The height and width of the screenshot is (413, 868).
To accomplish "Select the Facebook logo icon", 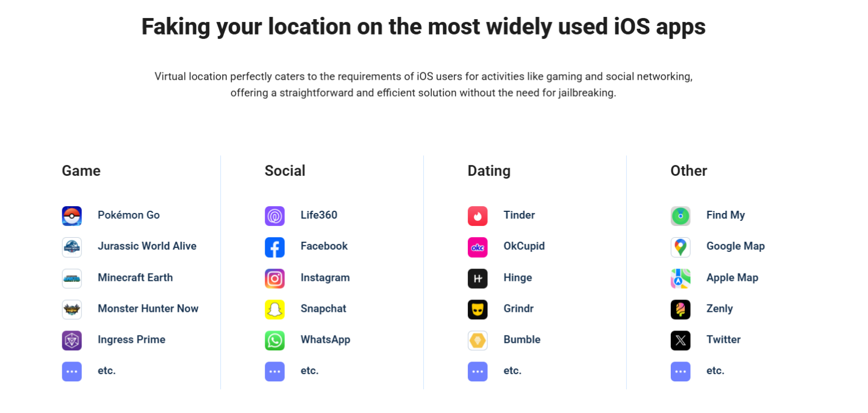I will (x=275, y=247).
